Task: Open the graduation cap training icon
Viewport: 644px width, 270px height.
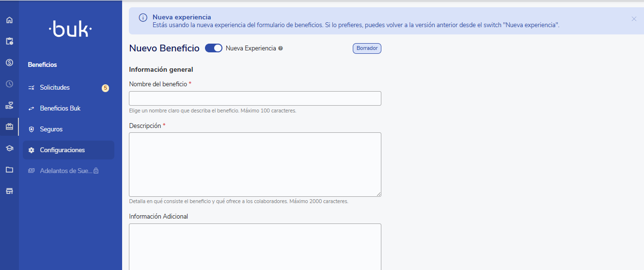Action: click(x=9, y=148)
